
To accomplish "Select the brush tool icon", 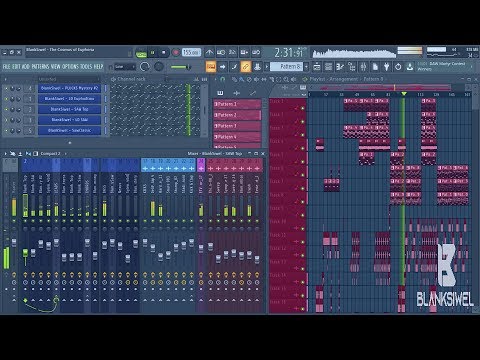I will pos(234,67).
